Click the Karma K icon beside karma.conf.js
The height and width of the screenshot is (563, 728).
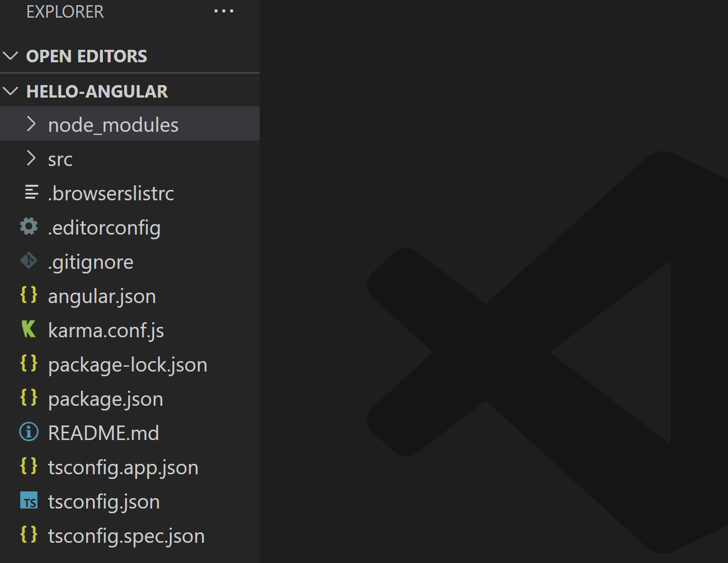[x=29, y=329]
